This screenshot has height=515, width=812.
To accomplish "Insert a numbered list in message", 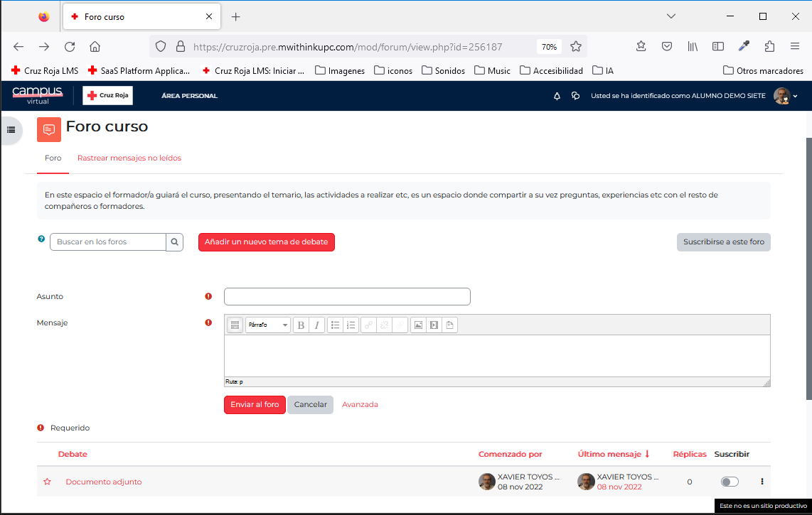I will 351,325.
